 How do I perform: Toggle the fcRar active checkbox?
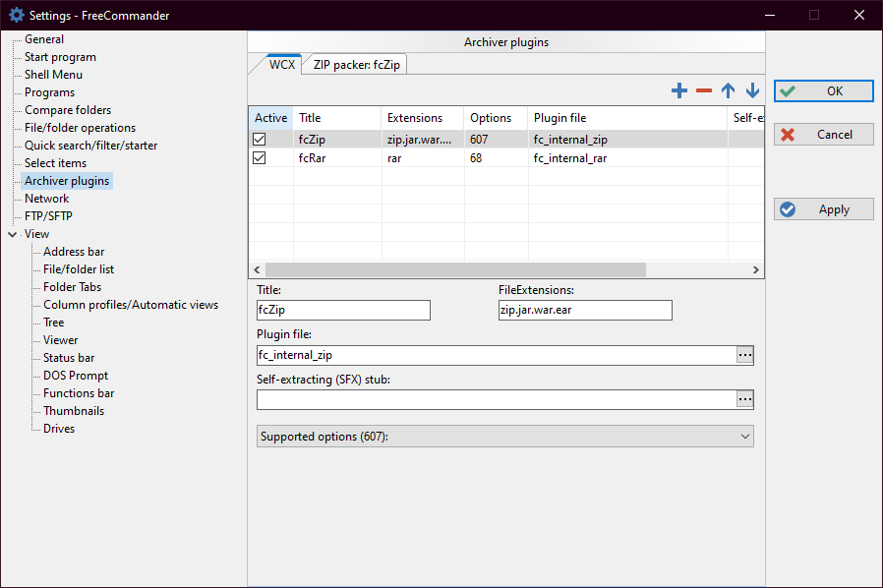point(260,157)
